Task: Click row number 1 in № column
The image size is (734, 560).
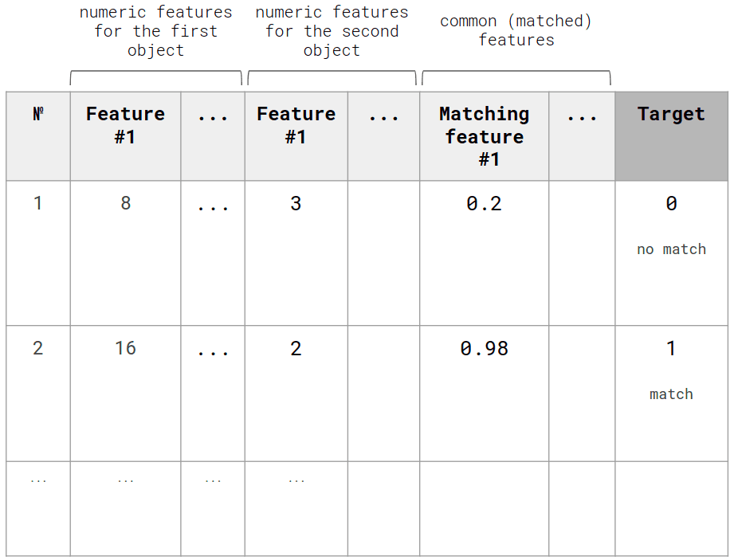Action: point(38,204)
